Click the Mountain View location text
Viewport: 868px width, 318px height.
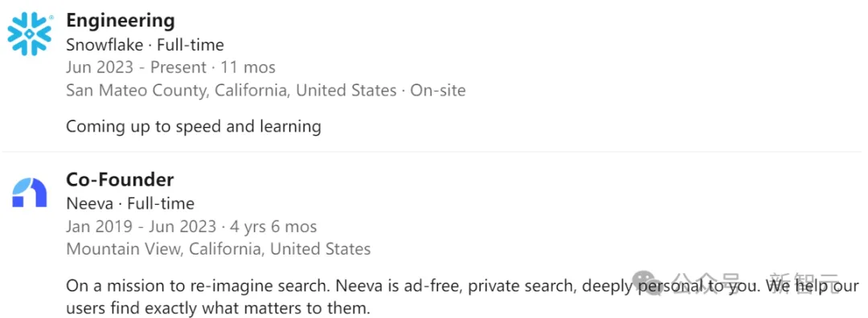[x=218, y=249]
